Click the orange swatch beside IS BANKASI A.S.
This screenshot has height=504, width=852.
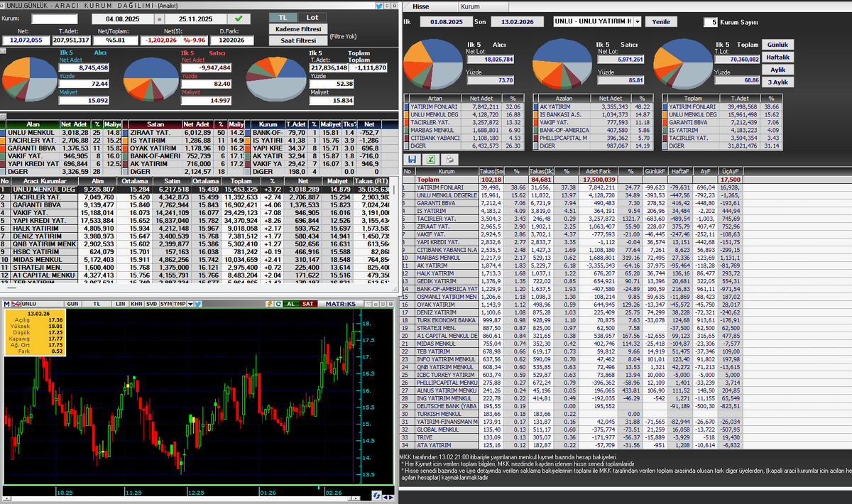point(535,114)
